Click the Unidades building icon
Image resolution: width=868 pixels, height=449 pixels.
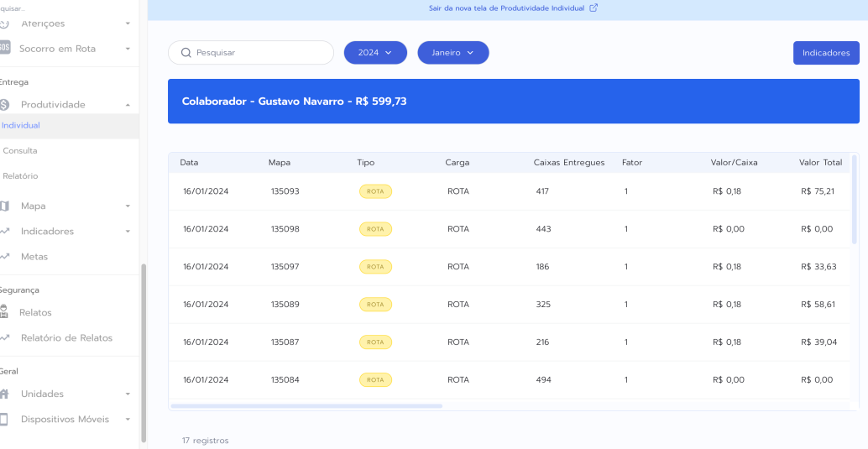click(5, 394)
